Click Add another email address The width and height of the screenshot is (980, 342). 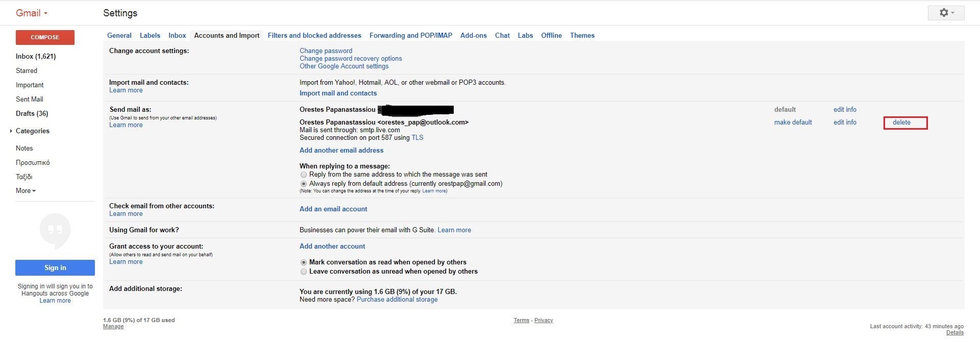coord(341,150)
